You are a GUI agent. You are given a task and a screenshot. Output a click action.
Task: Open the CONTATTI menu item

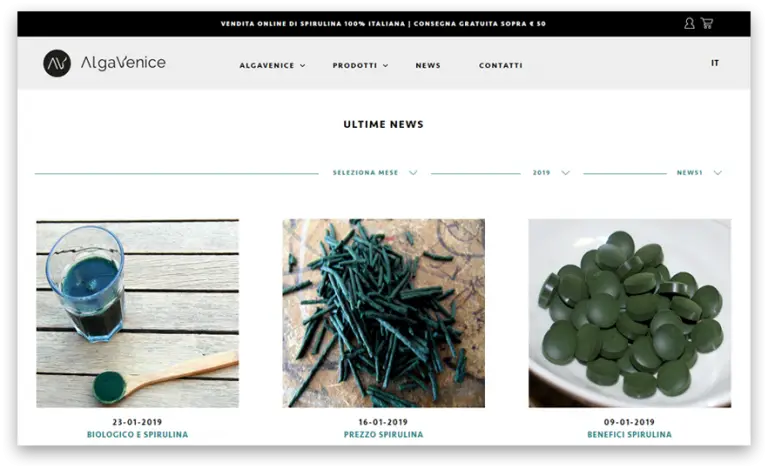(x=501, y=66)
